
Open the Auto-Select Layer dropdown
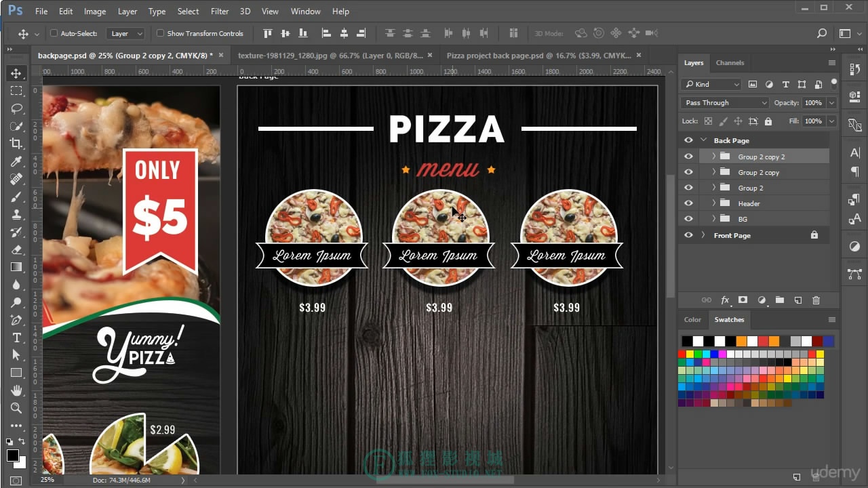127,33
